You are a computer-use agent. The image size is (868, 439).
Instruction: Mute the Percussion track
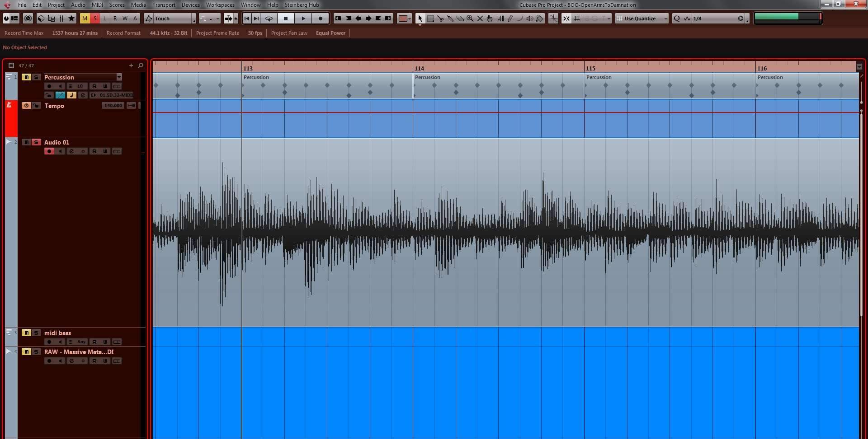pyautogui.click(x=26, y=77)
